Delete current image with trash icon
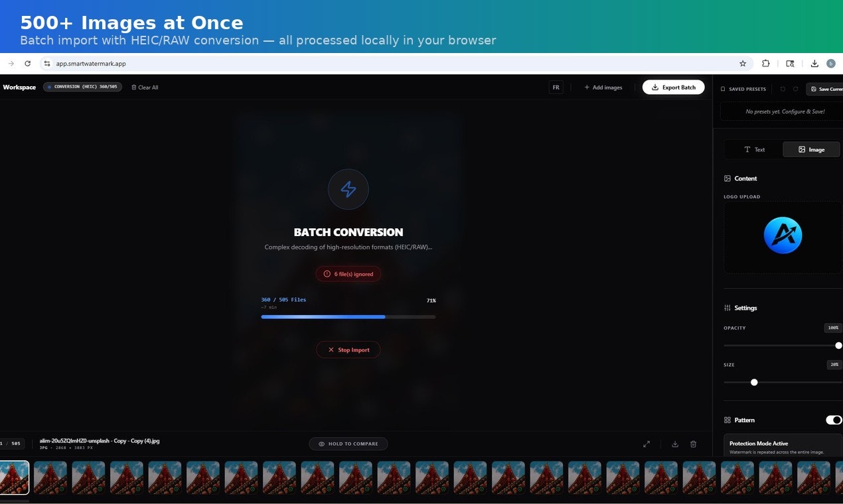 pyautogui.click(x=694, y=444)
